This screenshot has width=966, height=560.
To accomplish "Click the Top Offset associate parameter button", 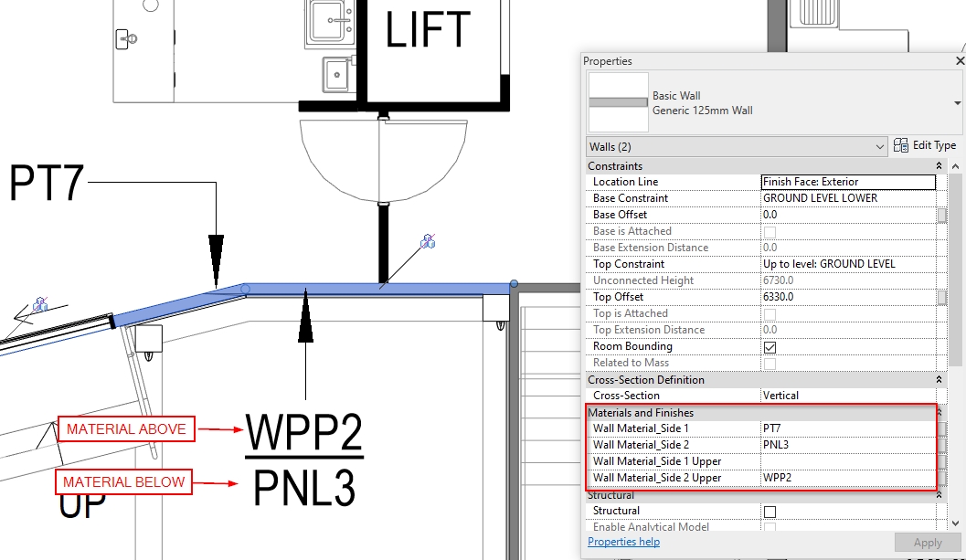I will tap(942, 298).
